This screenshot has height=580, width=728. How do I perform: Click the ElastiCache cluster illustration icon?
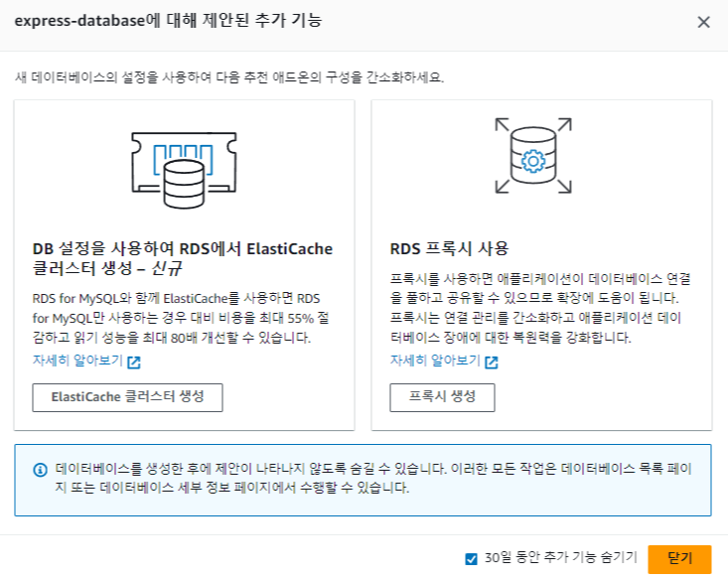(184, 170)
